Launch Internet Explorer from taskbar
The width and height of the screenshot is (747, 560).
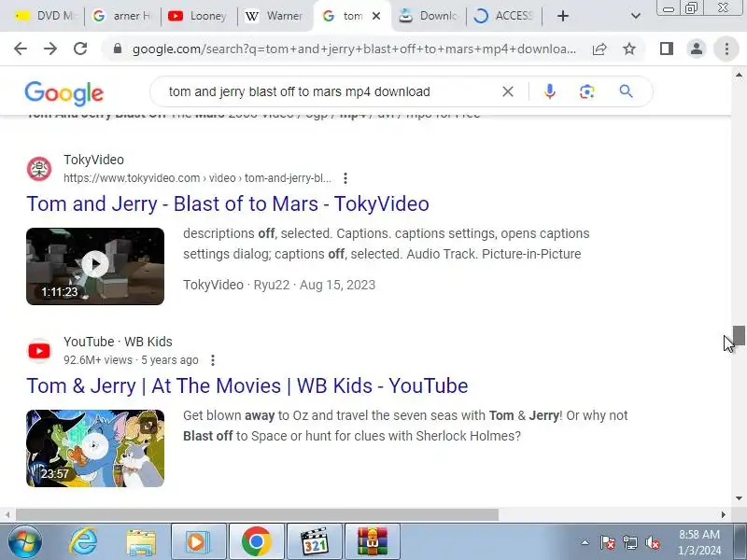coord(83,542)
